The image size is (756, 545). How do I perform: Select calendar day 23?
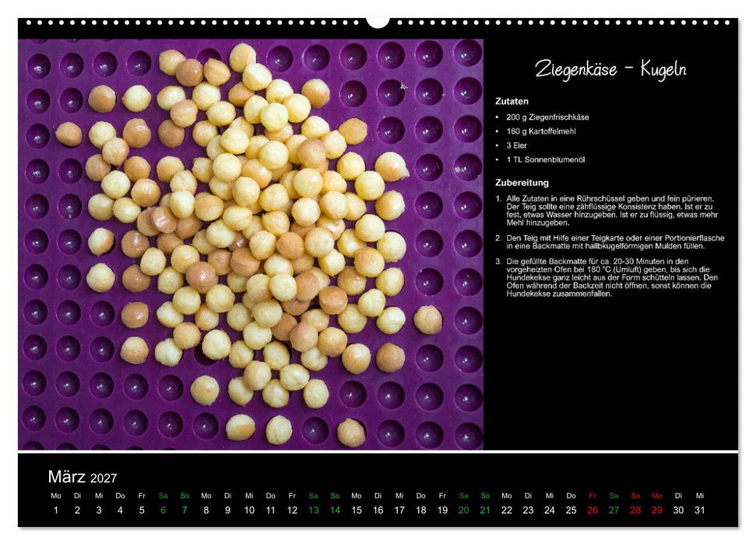coord(528,510)
